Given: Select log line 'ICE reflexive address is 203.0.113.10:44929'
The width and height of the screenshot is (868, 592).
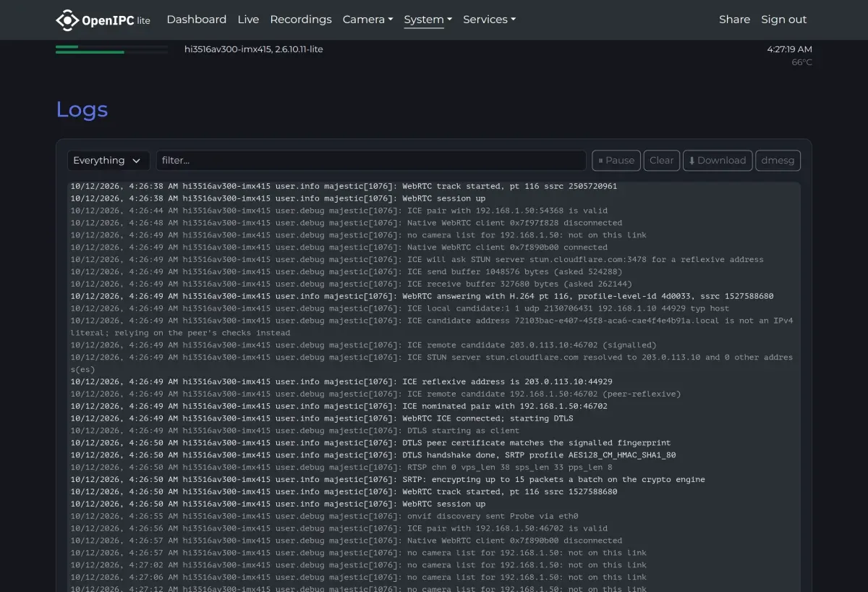Looking at the screenshot, I should tap(341, 382).
